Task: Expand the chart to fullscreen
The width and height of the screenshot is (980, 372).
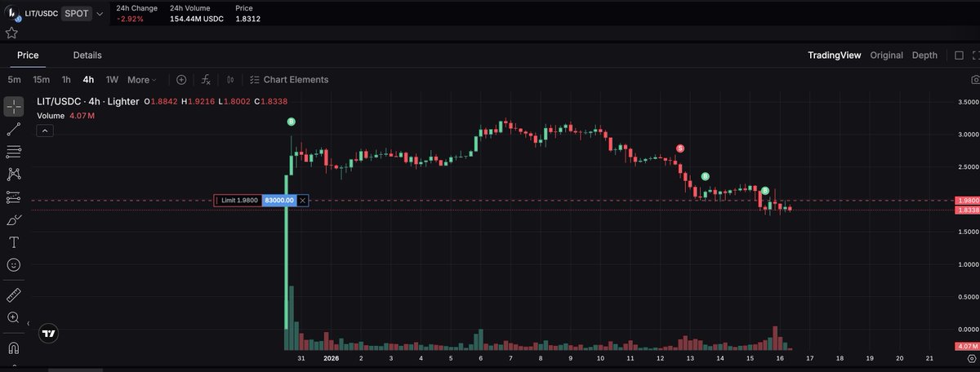Action: (976, 55)
